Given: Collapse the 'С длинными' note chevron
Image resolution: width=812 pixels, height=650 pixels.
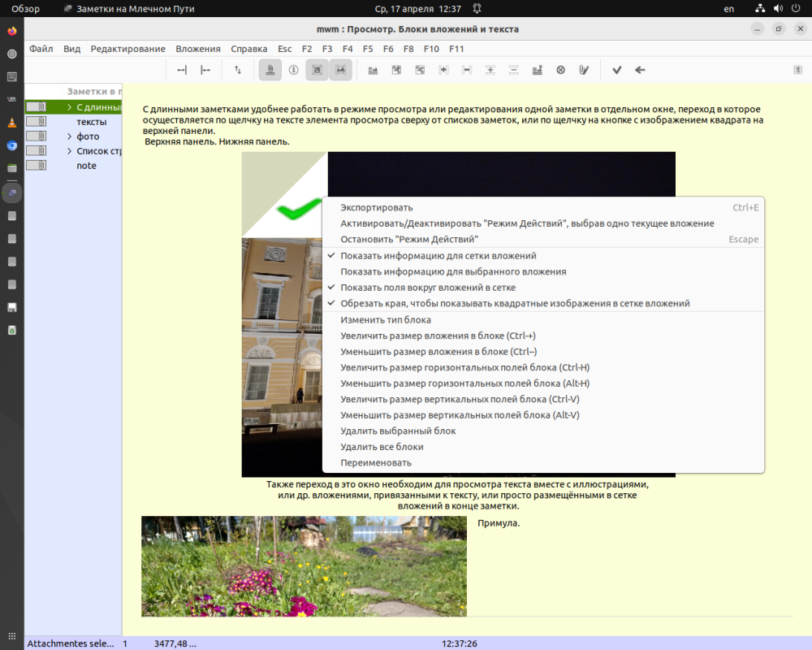Looking at the screenshot, I should coord(70,107).
